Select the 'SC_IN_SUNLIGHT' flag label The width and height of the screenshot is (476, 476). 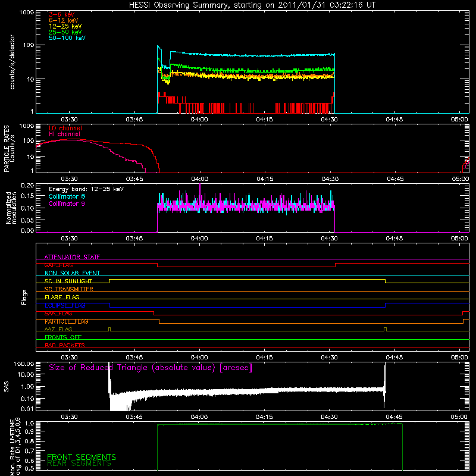68,281
